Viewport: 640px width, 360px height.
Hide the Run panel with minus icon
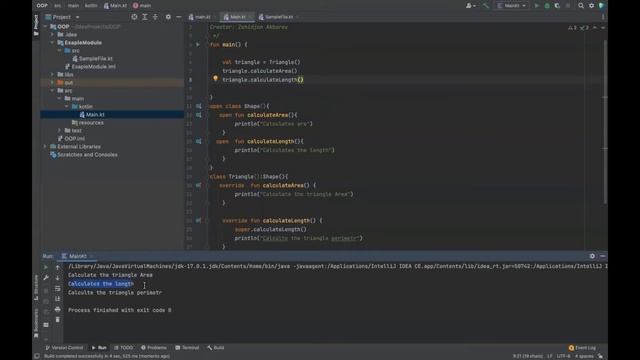[x=602, y=256]
